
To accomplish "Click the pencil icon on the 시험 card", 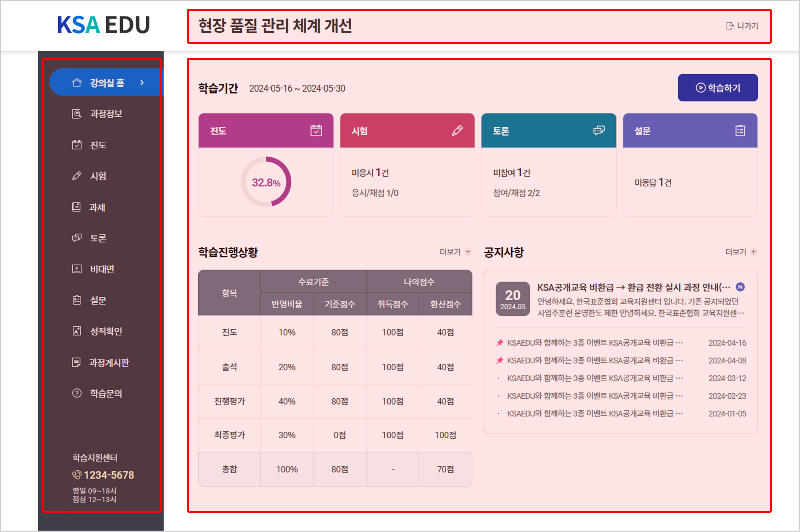I will click(457, 130).
